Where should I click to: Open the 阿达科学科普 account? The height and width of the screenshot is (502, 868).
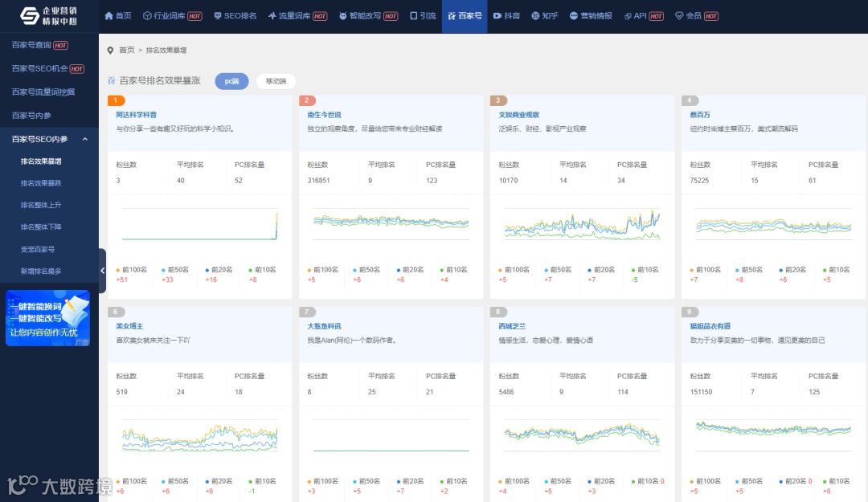point(136,115)
